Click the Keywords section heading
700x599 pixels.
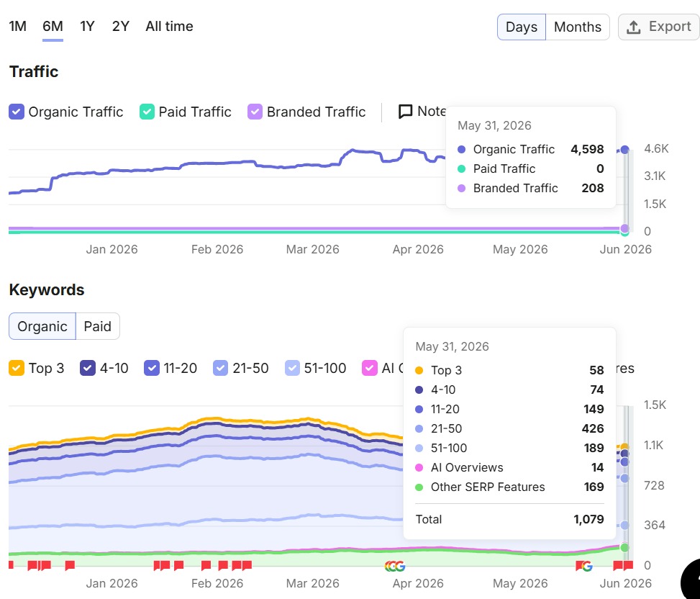(x=47, y=290)
